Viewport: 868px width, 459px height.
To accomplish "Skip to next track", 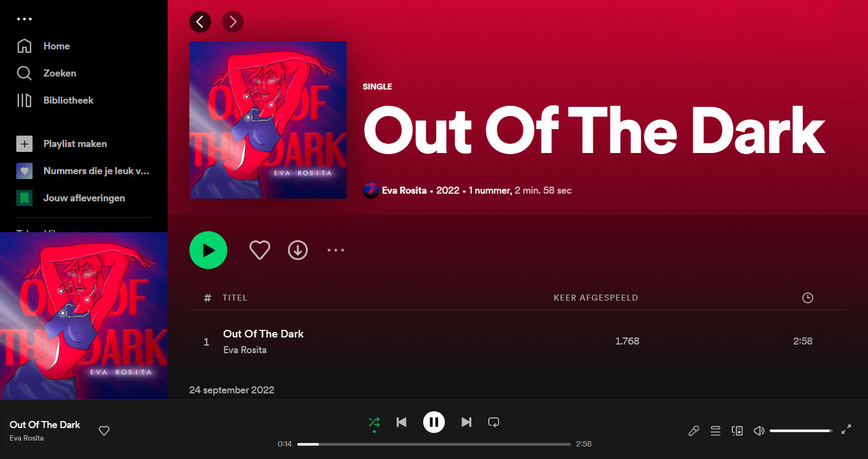I will click(x=467, y=422).
